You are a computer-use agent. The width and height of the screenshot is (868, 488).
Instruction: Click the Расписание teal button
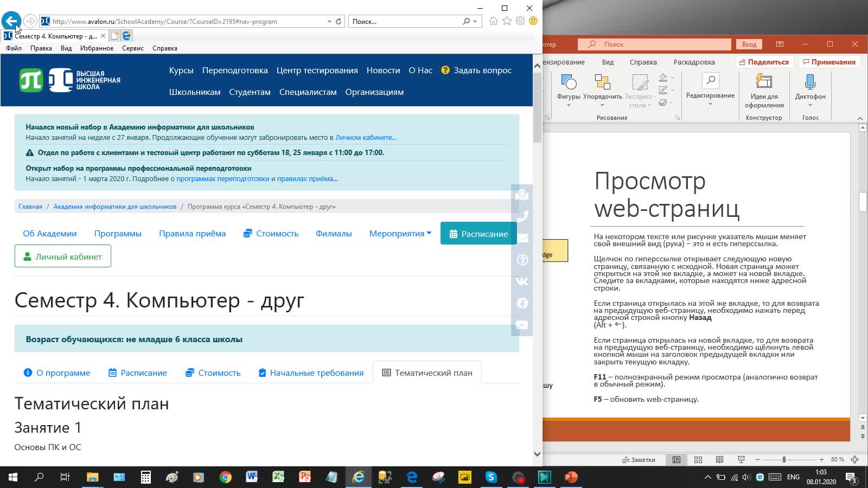(x=478, y=234)
